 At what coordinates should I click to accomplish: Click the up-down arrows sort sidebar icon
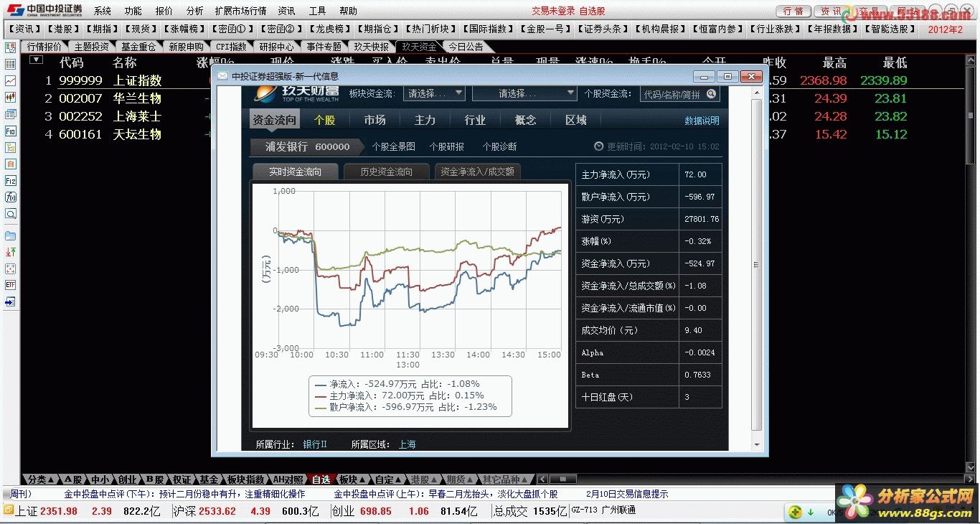[x=10, y=252]
